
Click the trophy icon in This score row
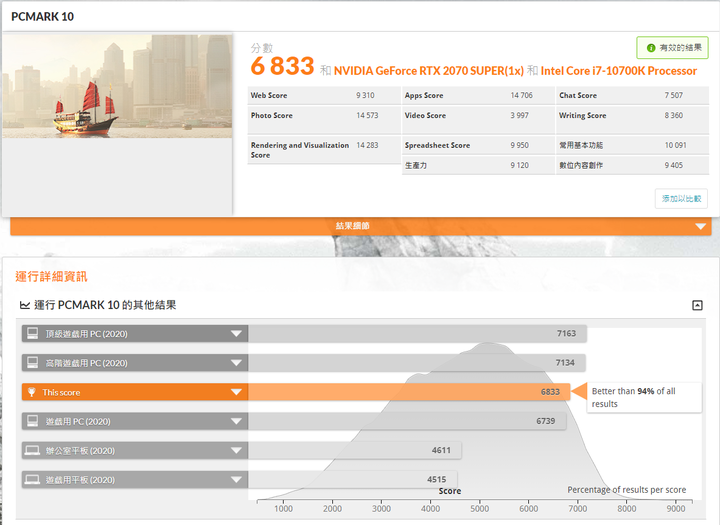click(x=32, y=392)
